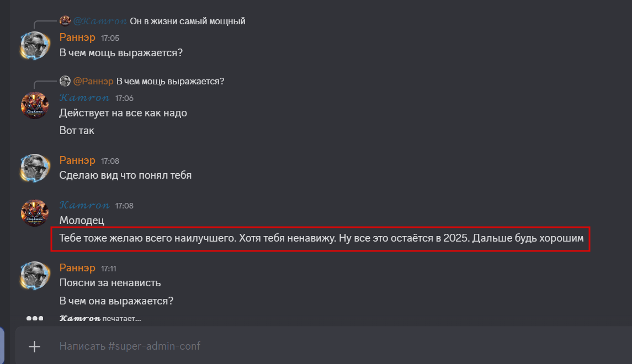Open Kamron's avatar beside the 17:06 message
632x364 pixels.
pyautogui.click(x=35, y=106)
